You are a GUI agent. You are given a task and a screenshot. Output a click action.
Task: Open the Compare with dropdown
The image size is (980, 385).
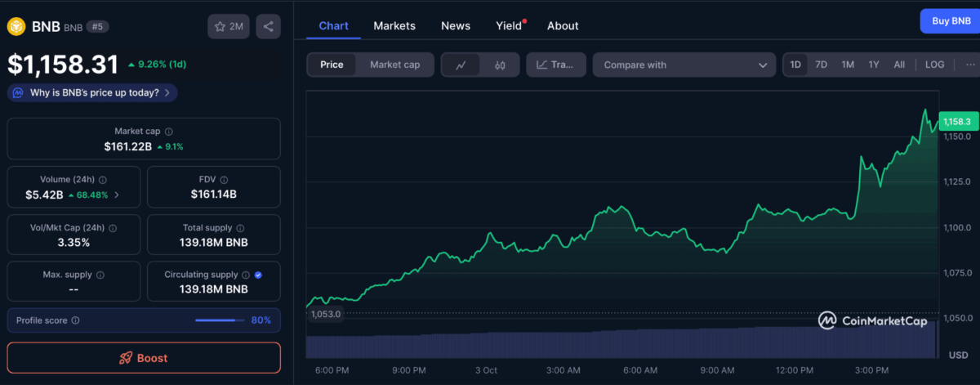click(x=684, y=65)
